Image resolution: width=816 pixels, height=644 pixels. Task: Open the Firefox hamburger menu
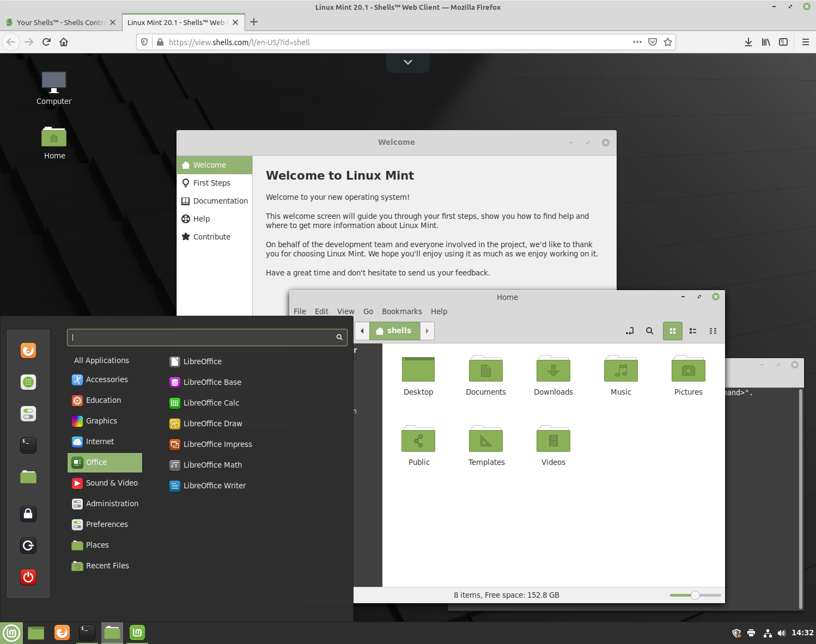(x=805, y=42)
